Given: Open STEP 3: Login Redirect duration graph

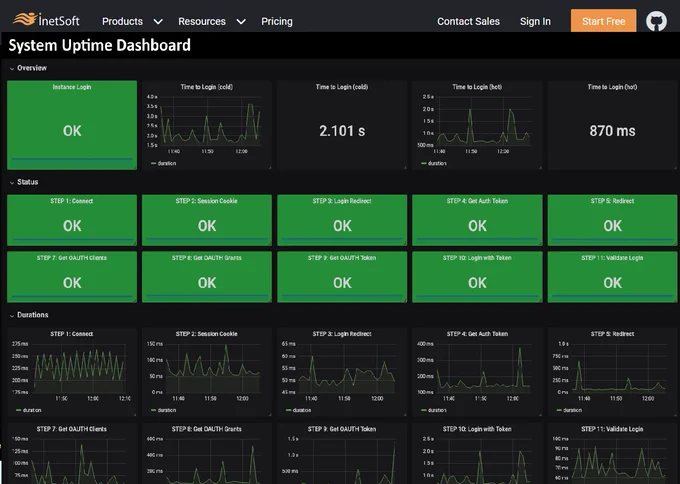Looking at the screenshot, I should pyautogui.click(x=342, y=372).
